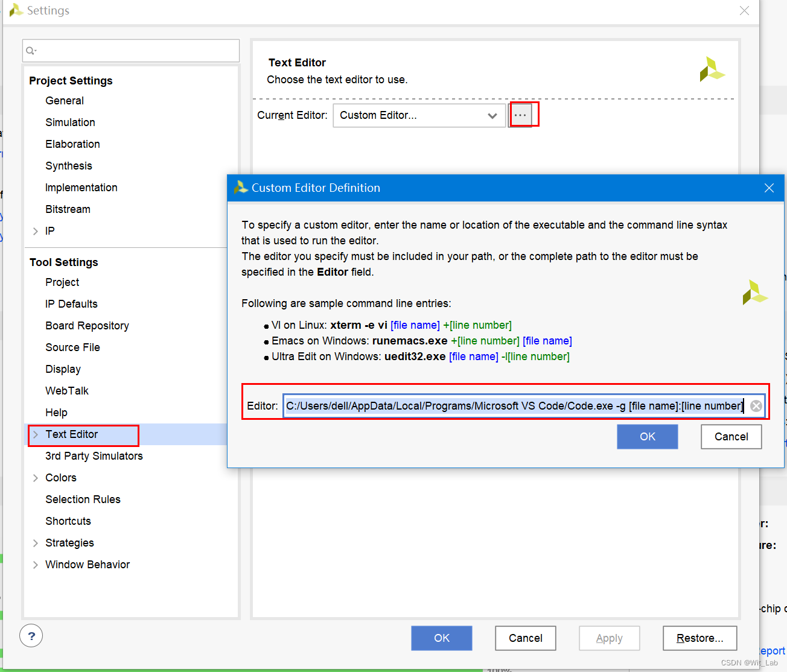Click the Restore... button

coord(700,638)
